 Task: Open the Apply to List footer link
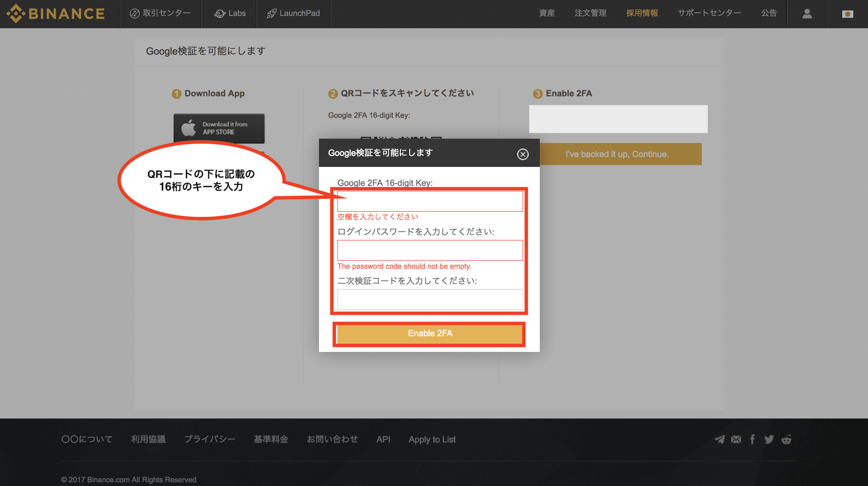point(432,439)
